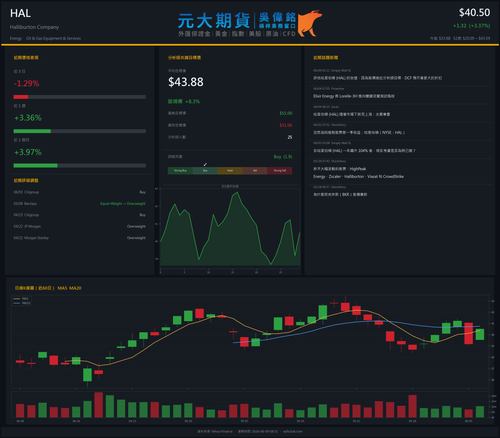500x438 pixels.
Task: Click the Halliburton Company name
Action: click(34, 27)
